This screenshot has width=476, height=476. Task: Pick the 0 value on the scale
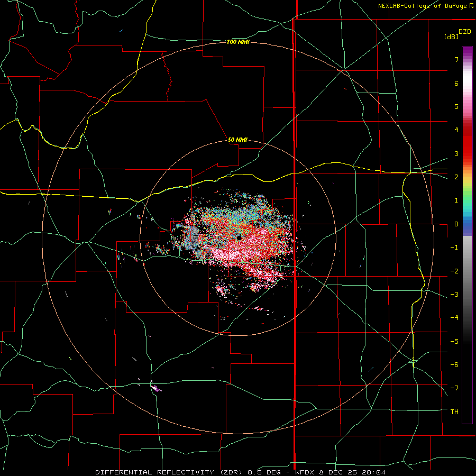pos(456,224)
